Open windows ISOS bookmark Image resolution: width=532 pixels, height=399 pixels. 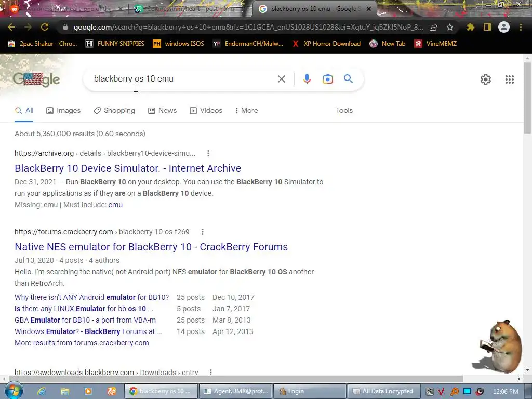coord(179,44)
